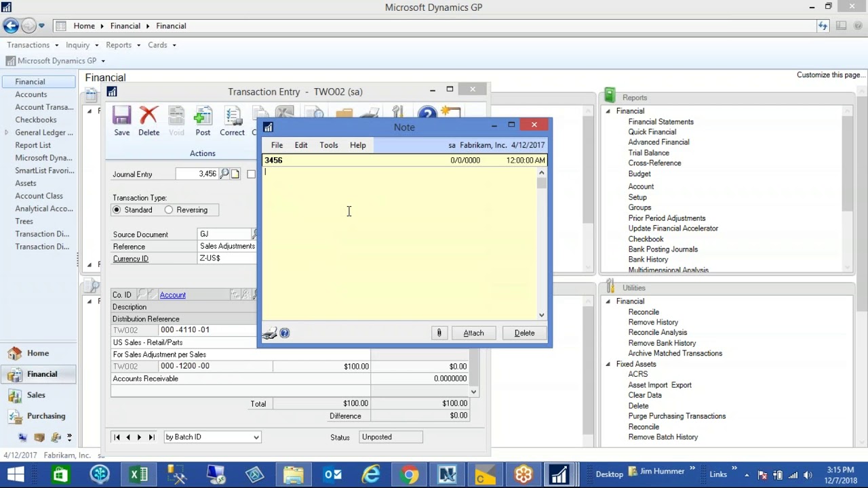
Task: Click the Delete button in Note window
Action: click(x=524, y=333)
